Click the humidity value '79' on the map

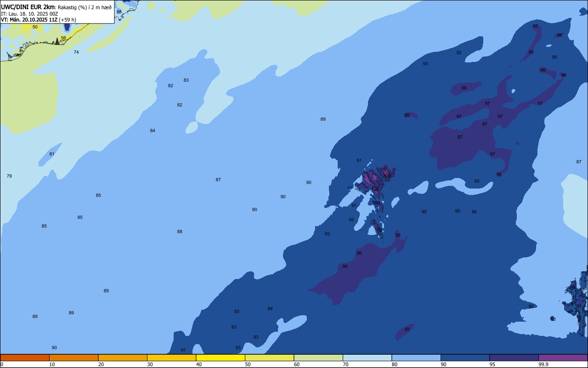click(x=9, y=176)
